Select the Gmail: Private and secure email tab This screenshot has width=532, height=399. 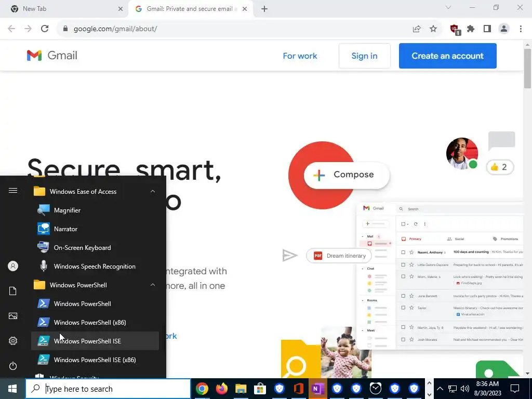click(x=191, y=9)
